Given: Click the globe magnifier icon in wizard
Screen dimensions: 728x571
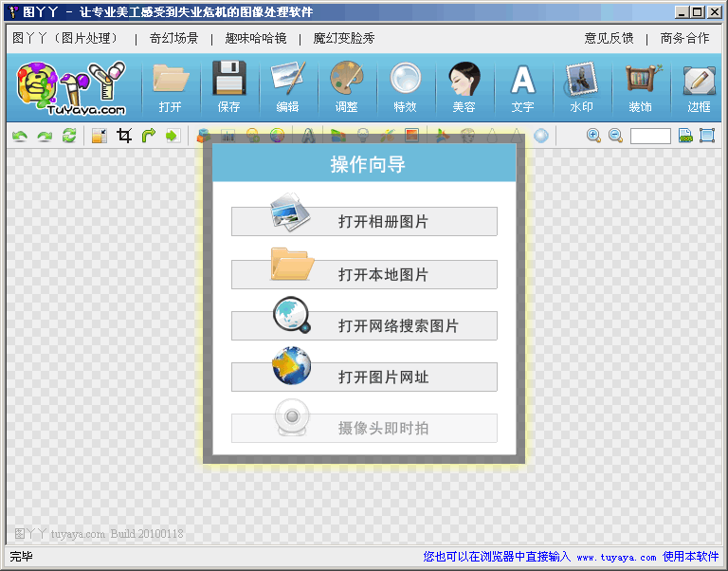Looking at the screenshot, I should 292,315.
